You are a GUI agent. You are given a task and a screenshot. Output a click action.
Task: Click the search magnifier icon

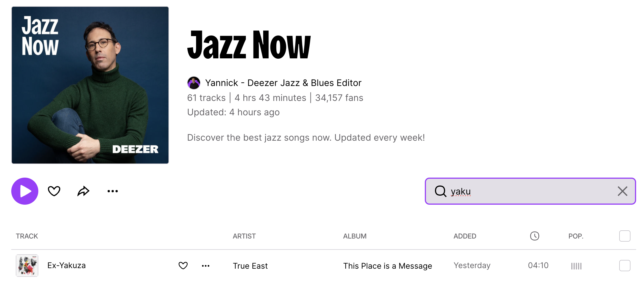pos(441,191)
